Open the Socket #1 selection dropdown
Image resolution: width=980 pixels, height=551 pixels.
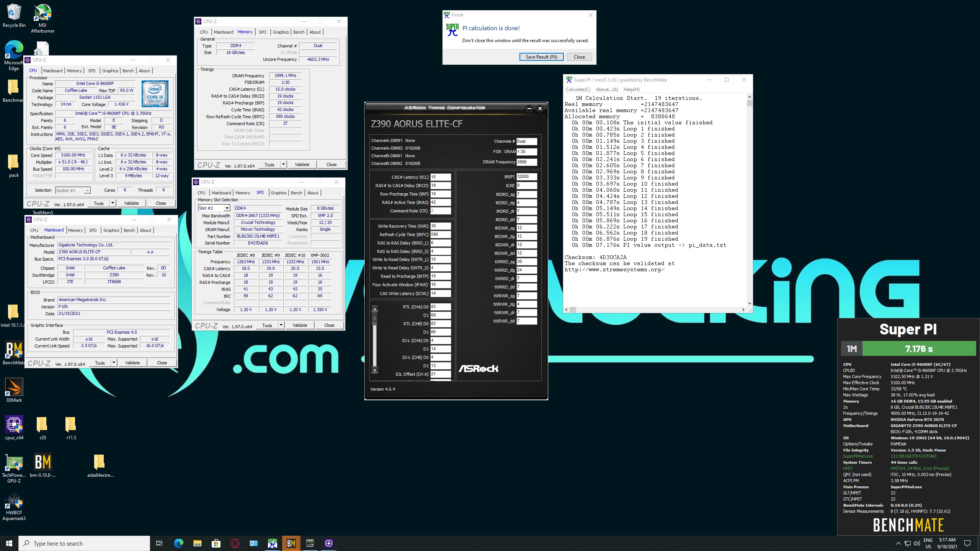[x=87, y=191]
